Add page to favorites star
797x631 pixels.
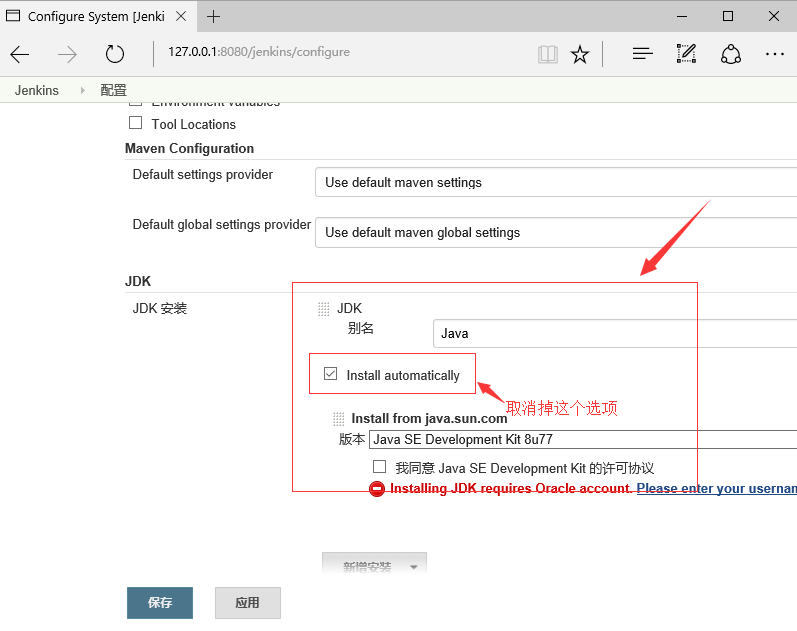tap(579, 54)
